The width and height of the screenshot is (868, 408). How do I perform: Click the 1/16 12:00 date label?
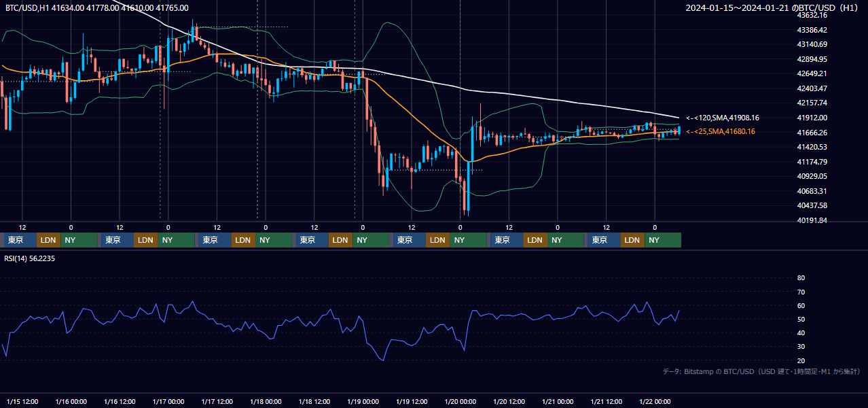pos(120,401)
